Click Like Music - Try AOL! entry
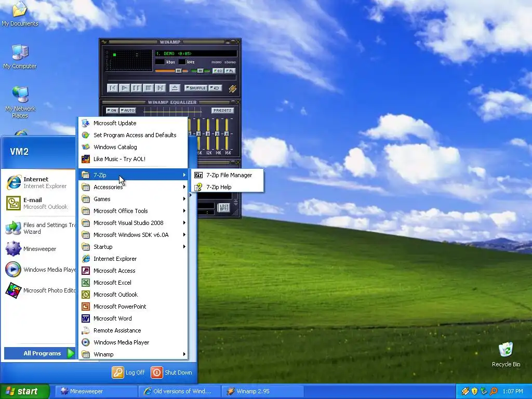The width and height of the screenshot is (532, 399). (134, 159)
